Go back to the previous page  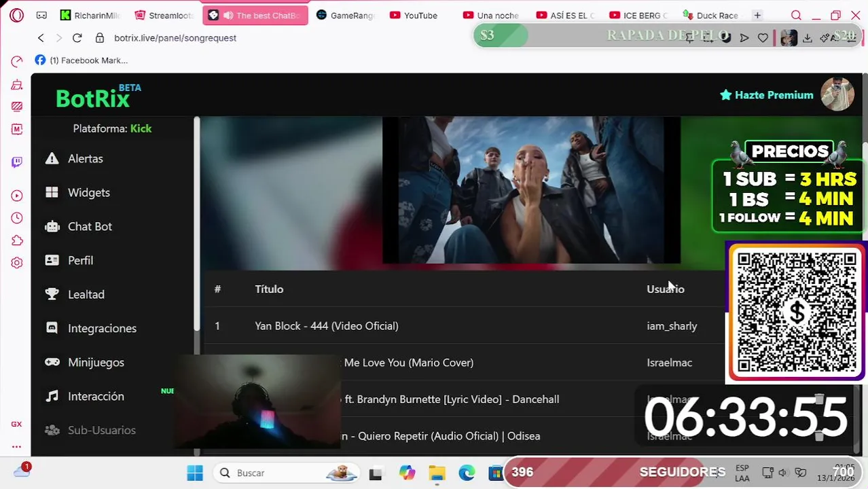[x=41, y=38]
